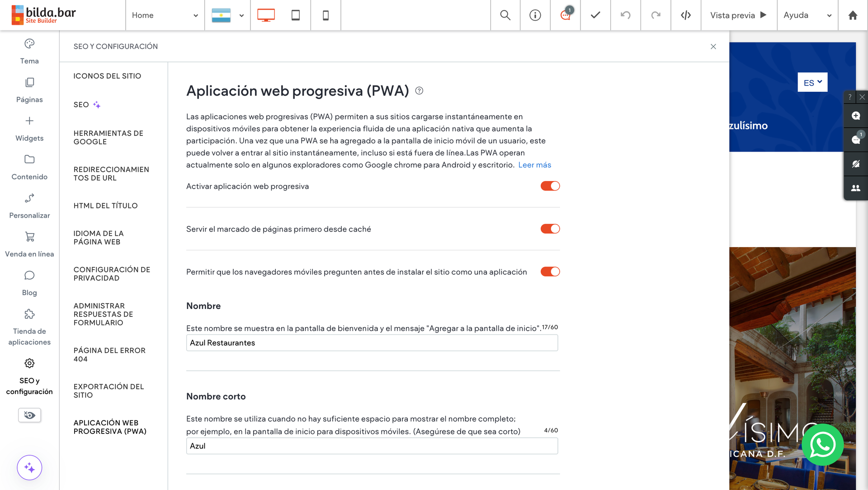Open the Blog panel
Screen dimensions: 868x490
click(29, 283)
